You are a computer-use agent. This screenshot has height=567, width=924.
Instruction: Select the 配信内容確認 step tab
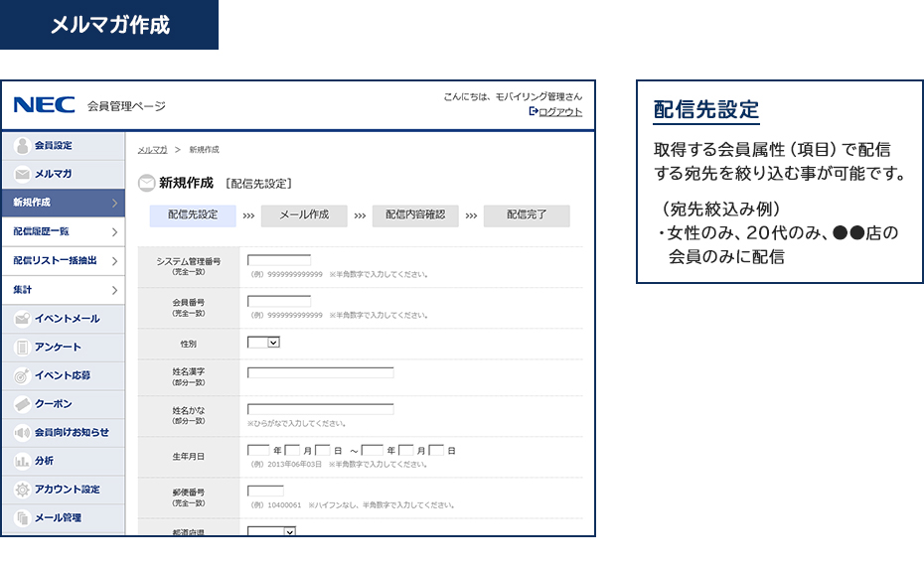pyautogui.click(x=415, y=215)
